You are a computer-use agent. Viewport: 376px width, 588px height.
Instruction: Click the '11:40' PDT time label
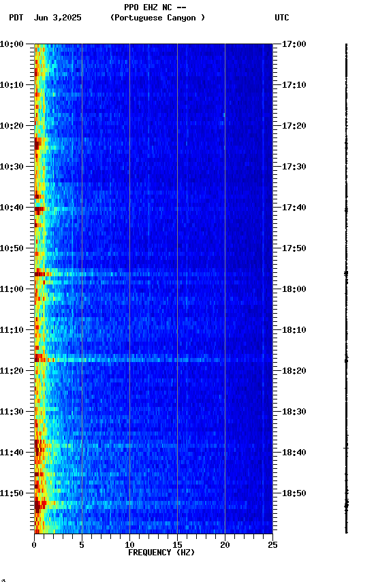[12, 453]
